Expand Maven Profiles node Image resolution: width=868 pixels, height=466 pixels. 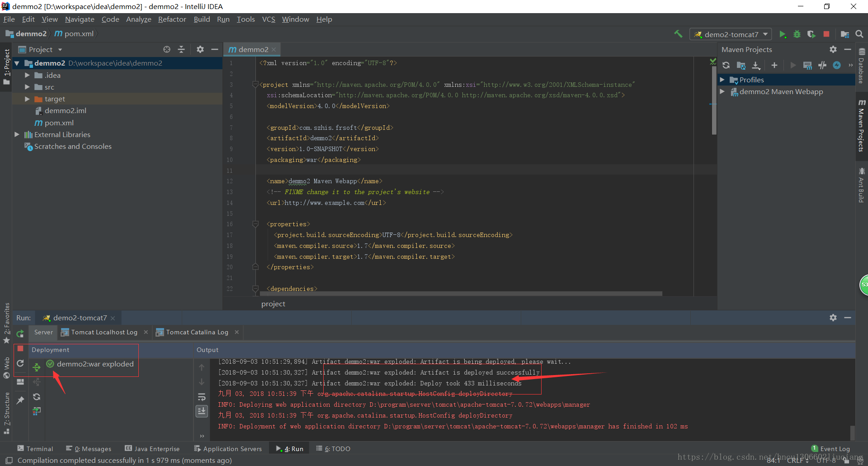tap(722, 80)
